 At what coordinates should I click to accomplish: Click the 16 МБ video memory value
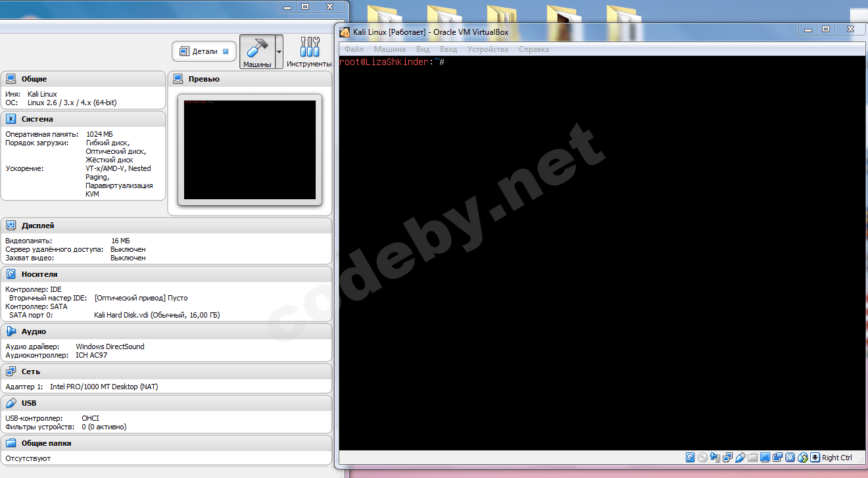[x=121, y=241]
